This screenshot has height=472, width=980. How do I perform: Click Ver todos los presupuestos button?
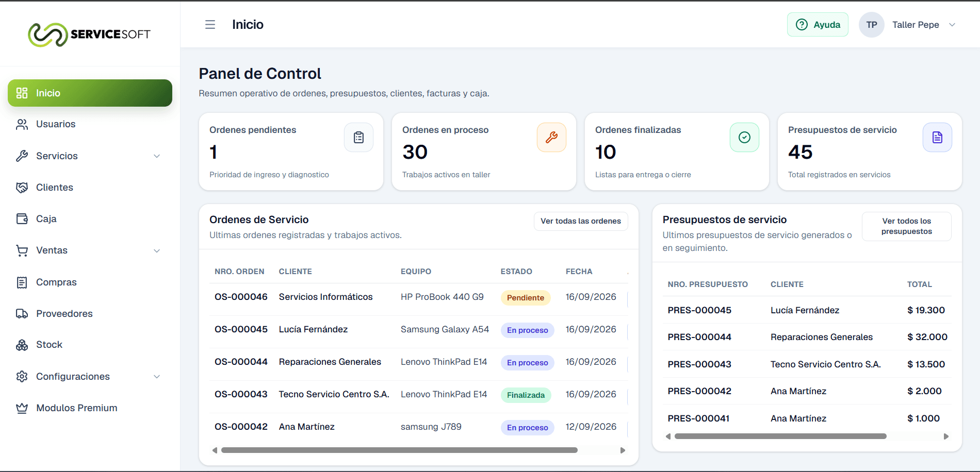coord(906,226)
